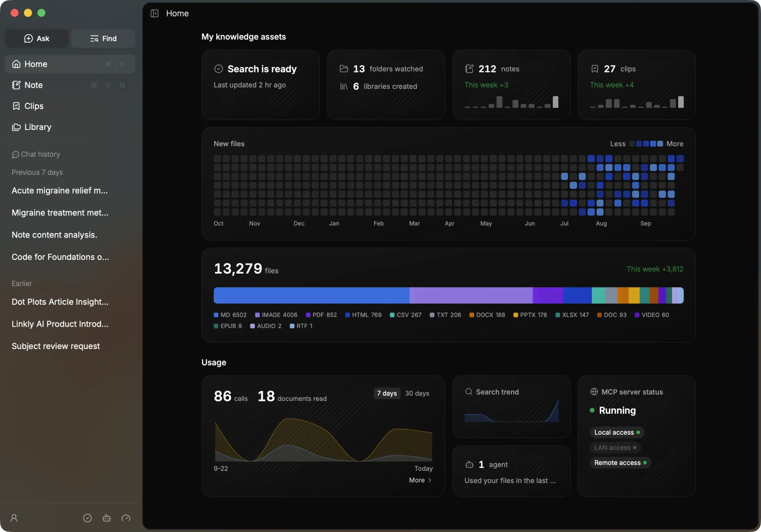Image resolution: width=761 pixels, height=532 pixels.
Task: Click 'Last updated 2 hr ago' text
Action: tap(250, 85)
